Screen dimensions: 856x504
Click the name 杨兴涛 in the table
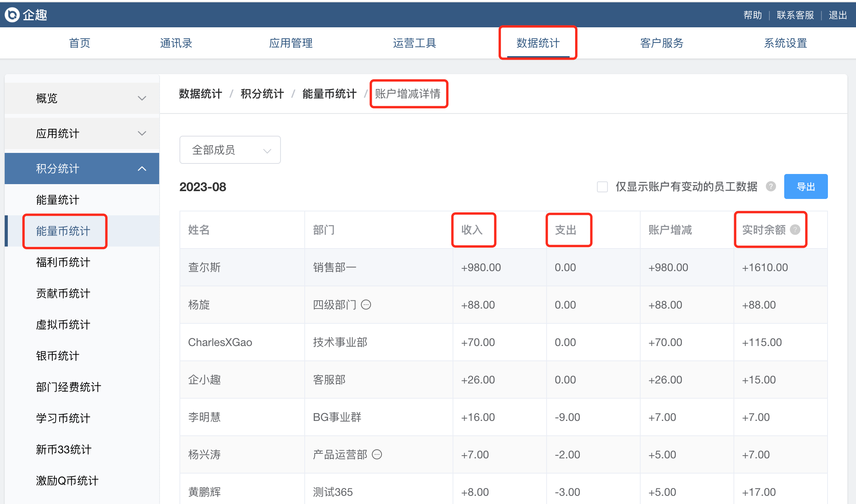tap(204, 454)
